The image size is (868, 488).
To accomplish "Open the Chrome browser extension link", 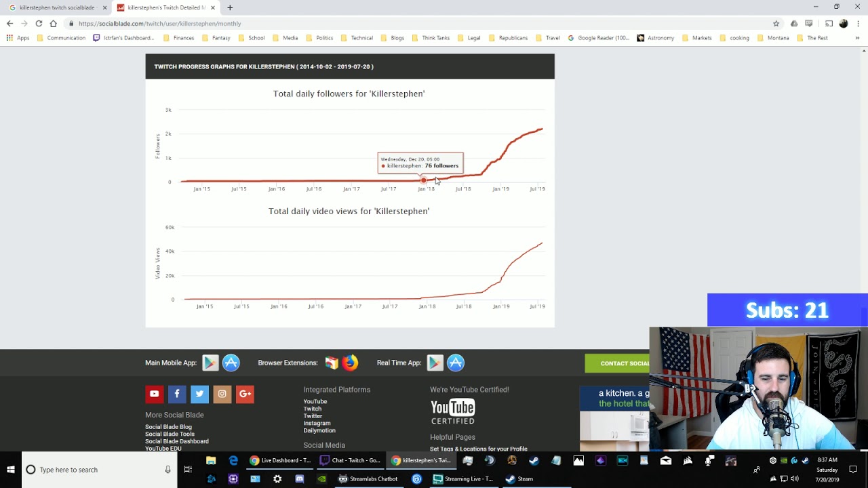I will (x=332, y=363).
